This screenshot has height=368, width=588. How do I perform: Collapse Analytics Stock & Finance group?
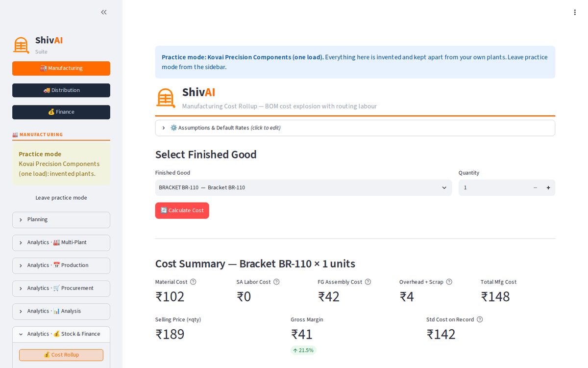click(61, 334)
